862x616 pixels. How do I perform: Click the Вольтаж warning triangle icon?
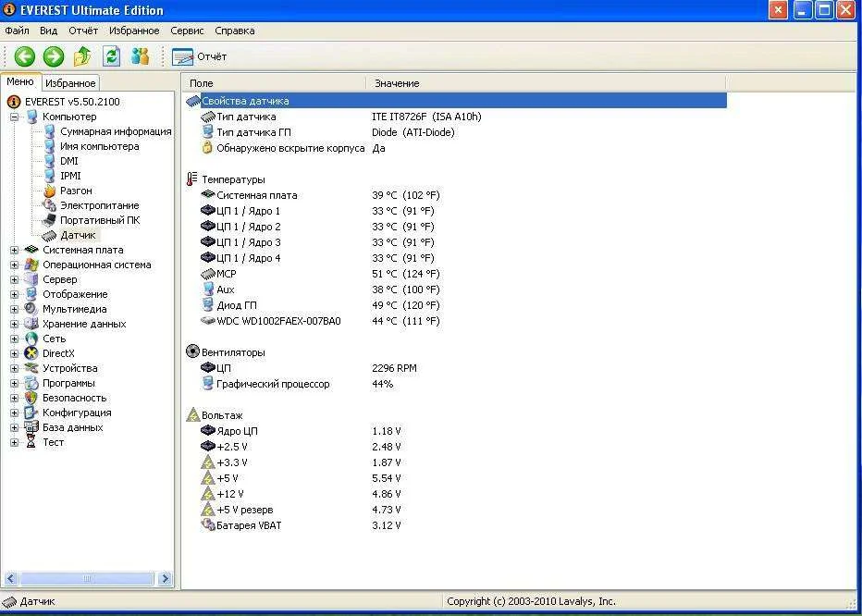[192, 414]
